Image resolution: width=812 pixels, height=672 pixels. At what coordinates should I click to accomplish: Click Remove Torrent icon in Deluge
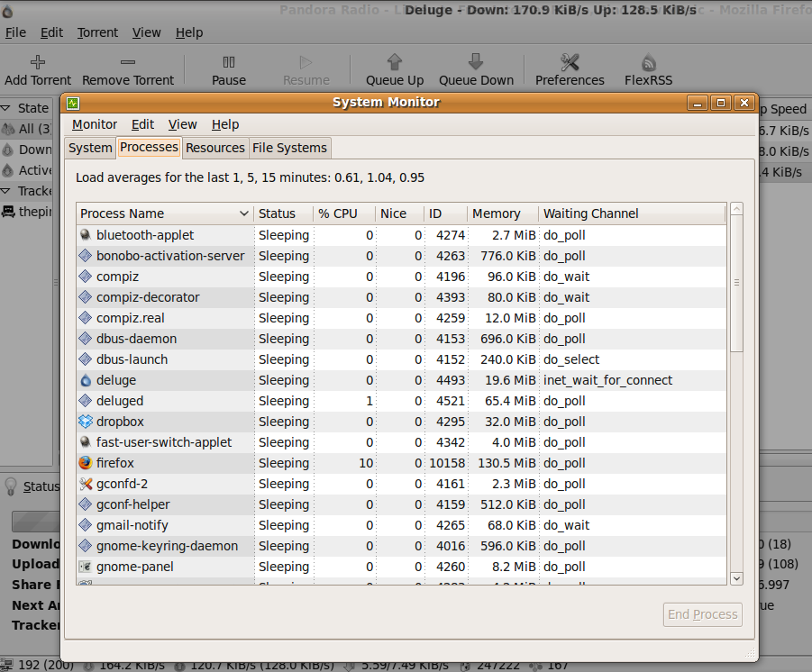pos(127,62)
